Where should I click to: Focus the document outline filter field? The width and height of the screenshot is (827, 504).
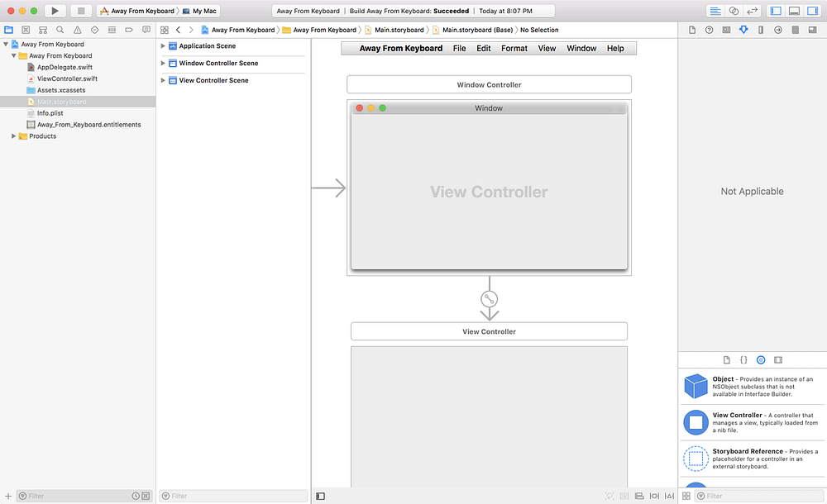pyautogui.click(x=234, y=496)
